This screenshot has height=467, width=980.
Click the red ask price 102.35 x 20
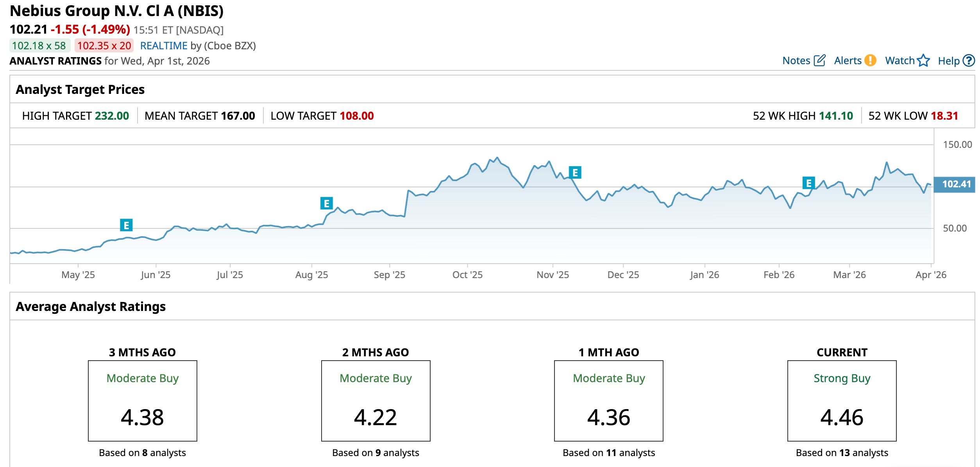click(x=104, y=46)
